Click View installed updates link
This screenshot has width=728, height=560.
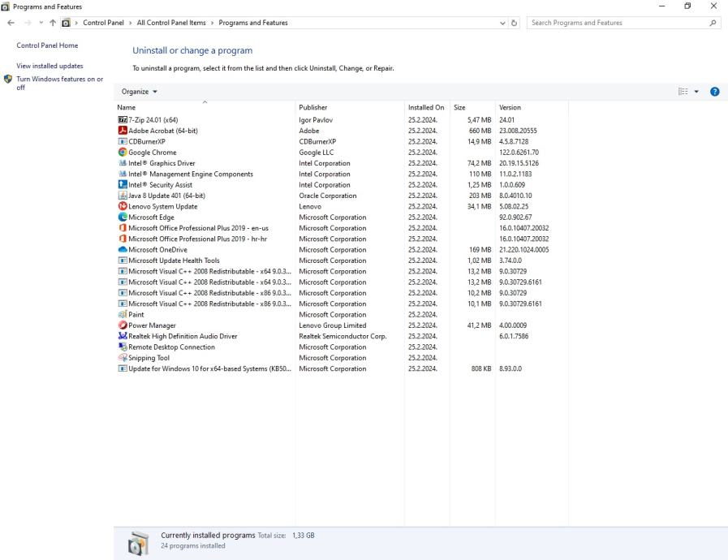click(50, 66)
